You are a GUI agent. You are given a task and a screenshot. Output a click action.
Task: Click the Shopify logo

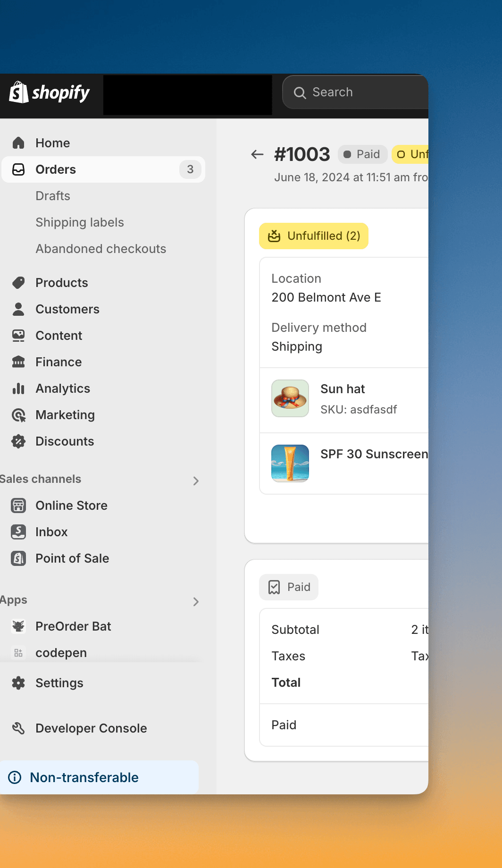point(49,93)
